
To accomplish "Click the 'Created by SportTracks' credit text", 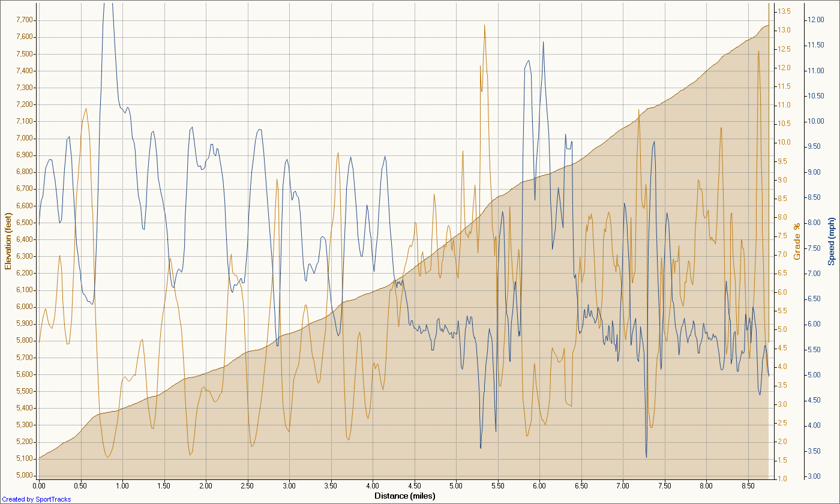I will pos(36,499).
